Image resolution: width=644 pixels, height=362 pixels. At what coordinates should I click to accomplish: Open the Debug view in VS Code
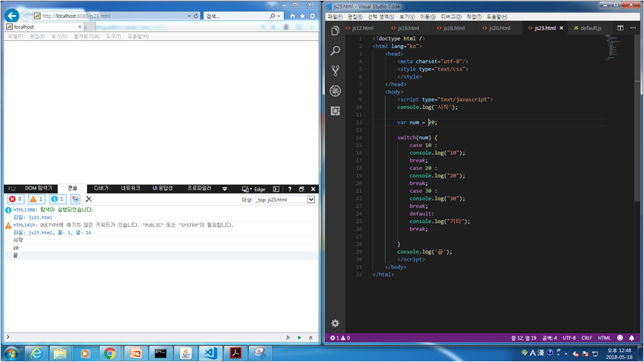pos(335,90)
